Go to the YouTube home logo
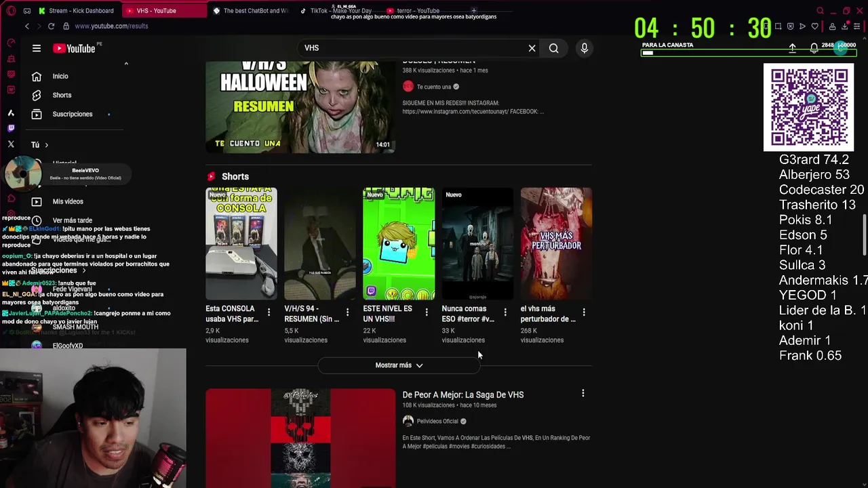 (74, 48)
